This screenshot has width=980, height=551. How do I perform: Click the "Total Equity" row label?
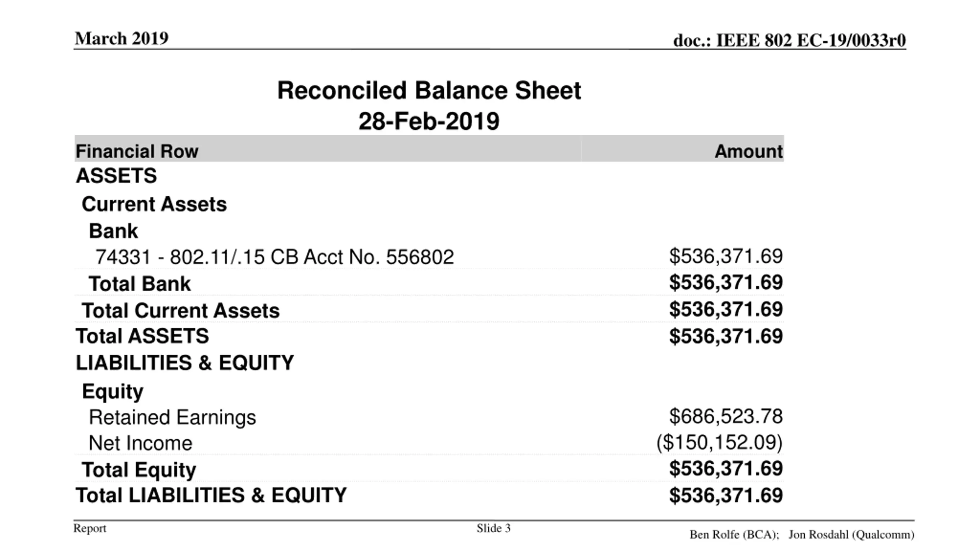point(139,469)
